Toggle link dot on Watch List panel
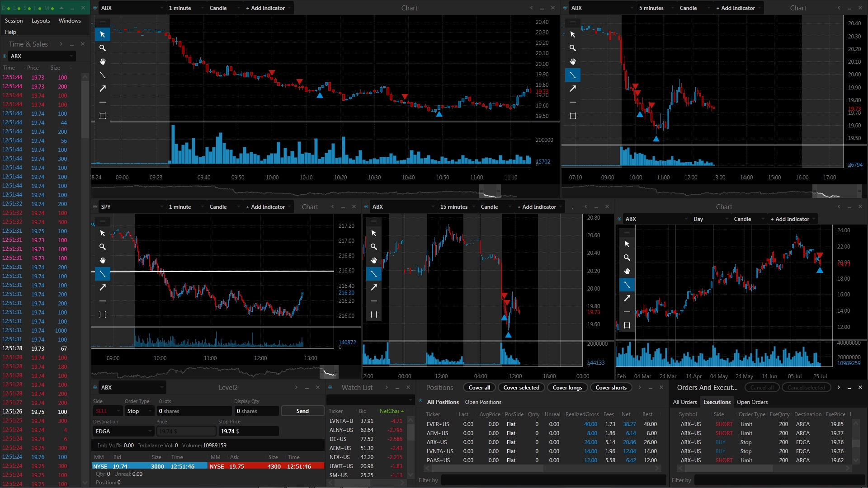868x488 pixels. (x=330, y=388)
